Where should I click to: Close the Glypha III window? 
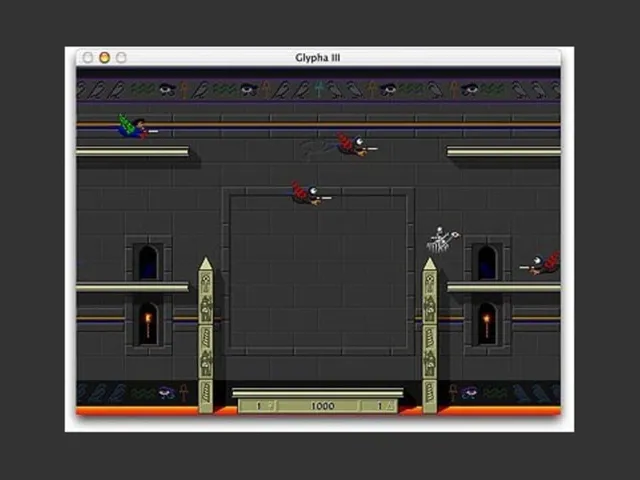[88, 58]
